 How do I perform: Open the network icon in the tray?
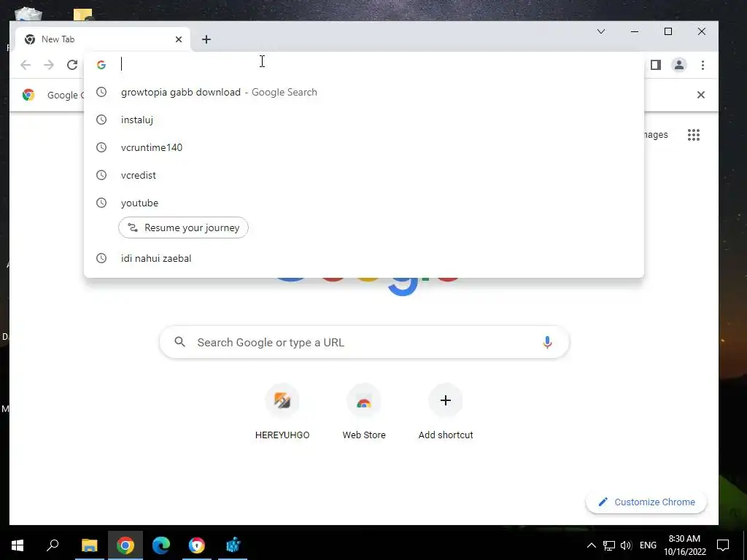(609, 545)
